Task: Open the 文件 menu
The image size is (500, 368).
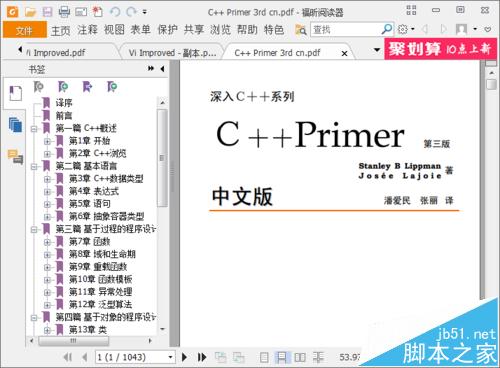Action: (x=24, y=30)
